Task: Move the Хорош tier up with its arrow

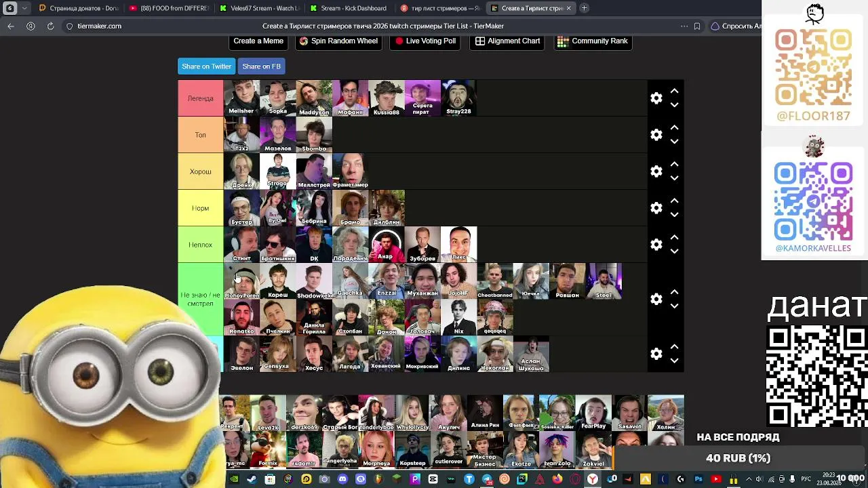Action: click(x=674, y=164)
